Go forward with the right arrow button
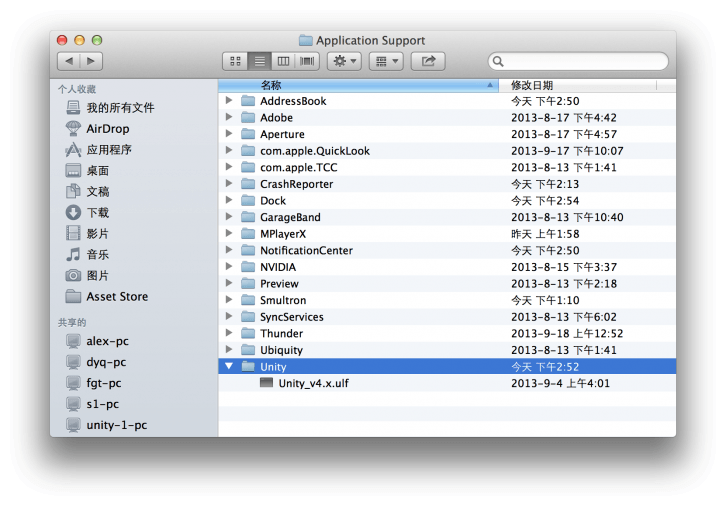This screenshot has width=726, height=506. (91, 62)
